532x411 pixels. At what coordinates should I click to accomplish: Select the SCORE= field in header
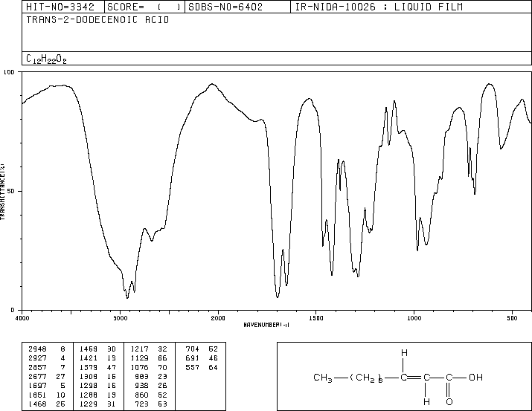click(x=144, y=7)
